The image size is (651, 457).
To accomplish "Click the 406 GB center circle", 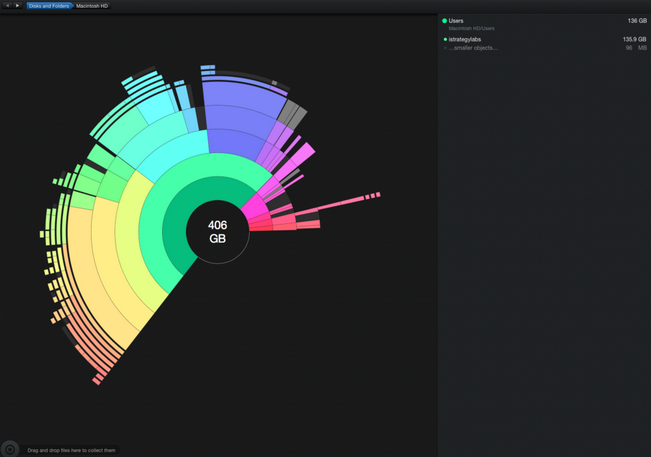I will [x=218, y=232].
